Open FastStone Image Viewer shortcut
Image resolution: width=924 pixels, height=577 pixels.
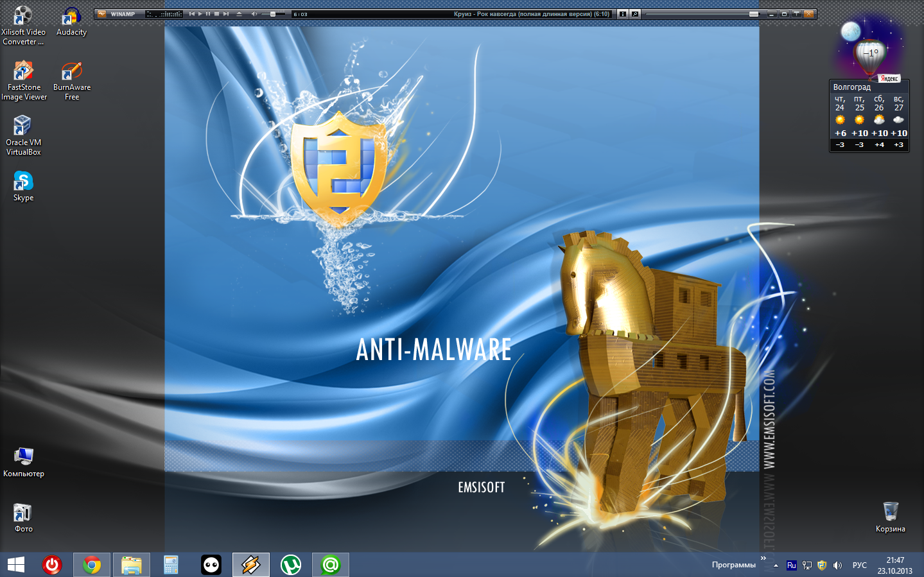[x=24, y=81]
